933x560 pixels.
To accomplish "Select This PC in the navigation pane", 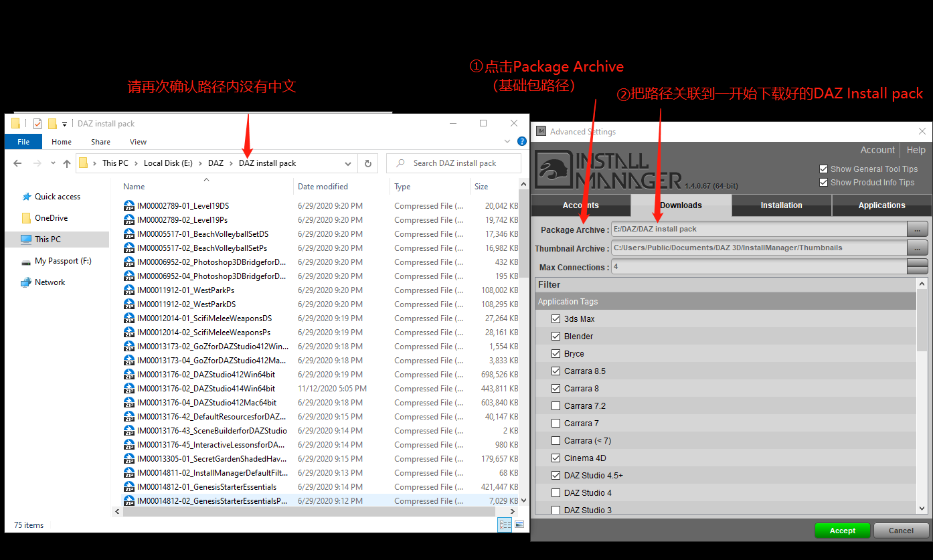I will 48,240.
